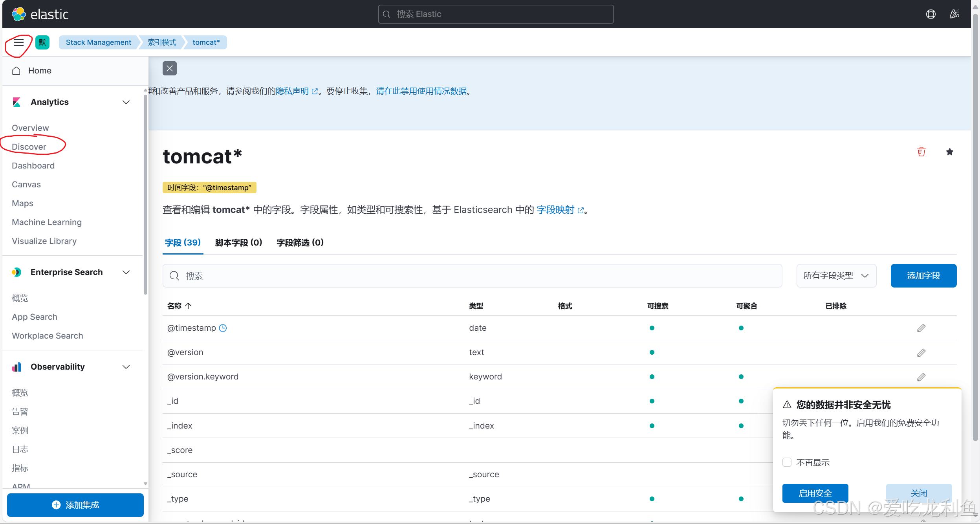The width and height of the screenshot is (980, 524).
Task: Click the _source field name cell
Action: 182,475
